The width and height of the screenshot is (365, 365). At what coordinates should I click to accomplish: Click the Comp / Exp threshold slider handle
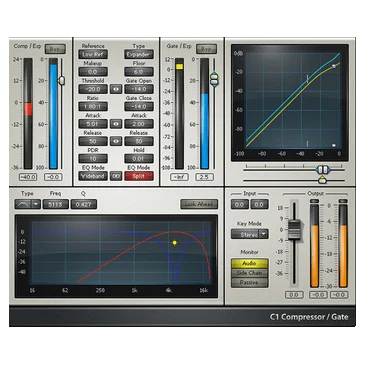[61, 80]
